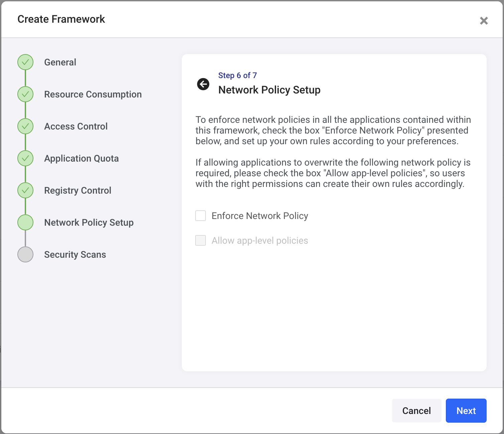Click the Network Policy Setup step circle

pyautogui.click(x=25, y=222)
